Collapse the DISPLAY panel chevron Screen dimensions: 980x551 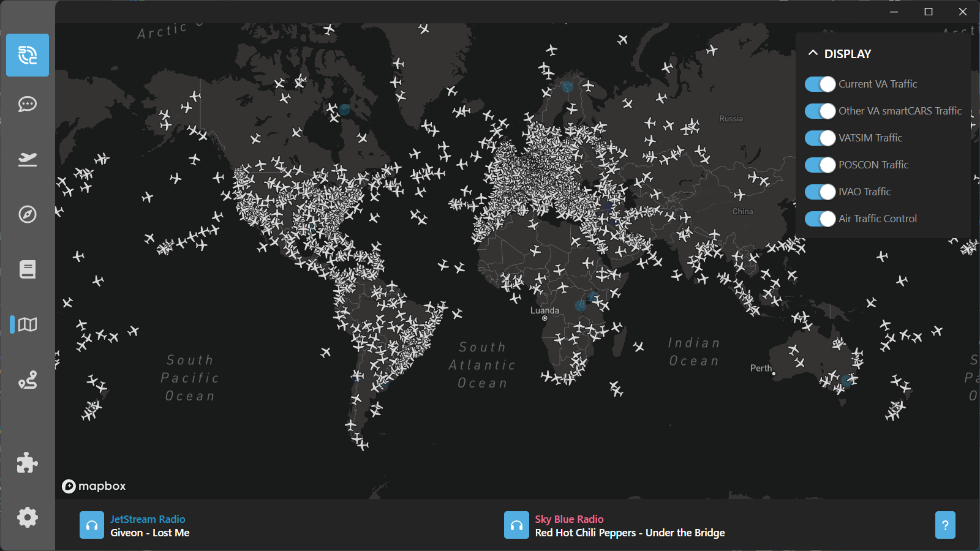pos(813,53)
